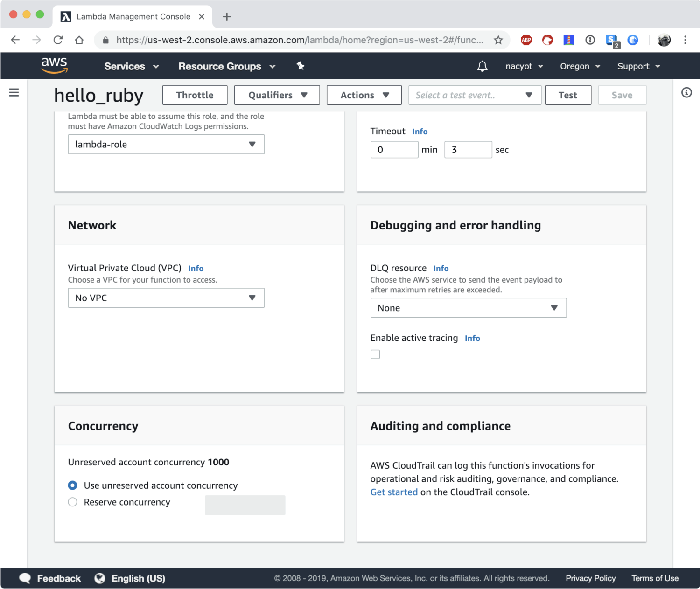Click the English (US) language selector

pyautogui.click(x=138, y=578)
